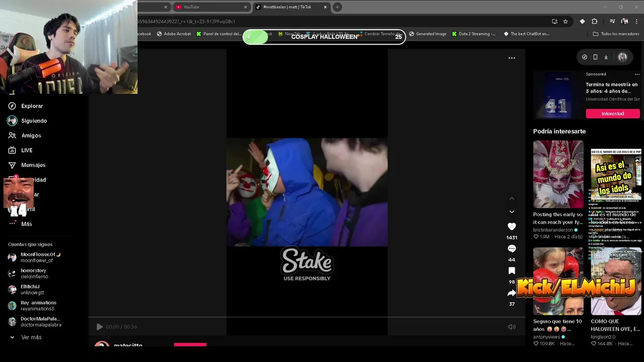This screenshot has width=644, height=362.
Task: Go to next video with down chevron
Action: [x=512, y=212]
